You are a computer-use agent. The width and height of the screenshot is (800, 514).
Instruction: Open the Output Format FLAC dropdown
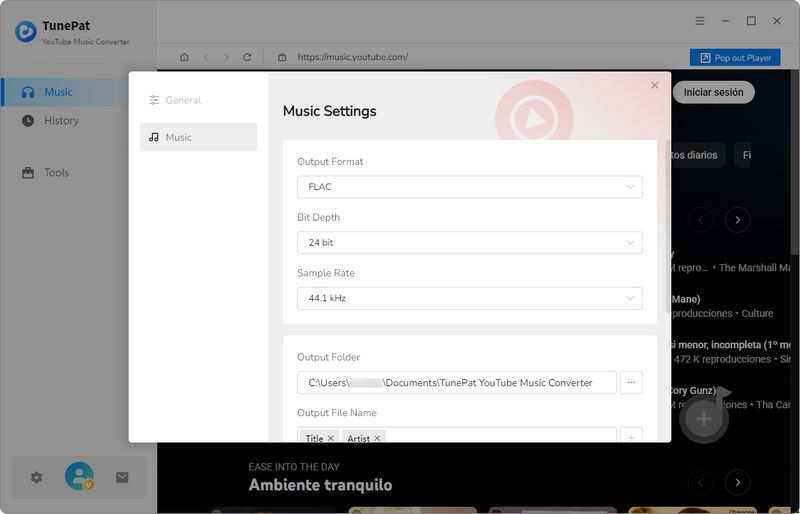tap(469, 187)
